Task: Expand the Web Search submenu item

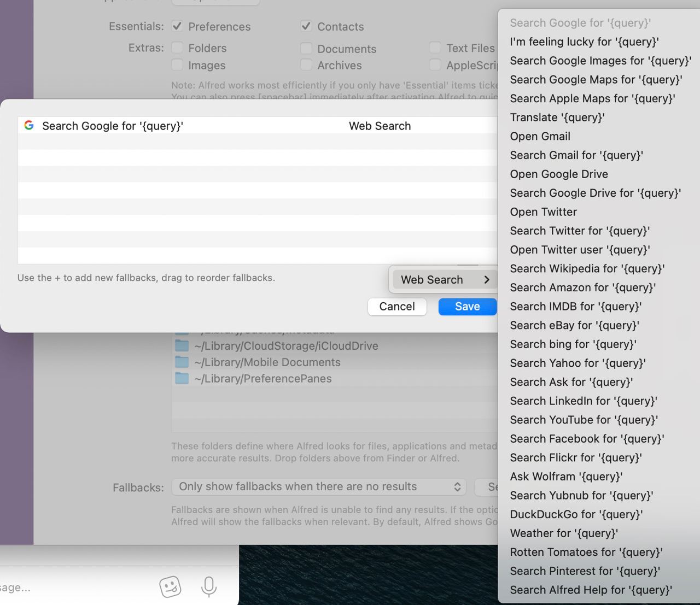Action: pos(445,280)
